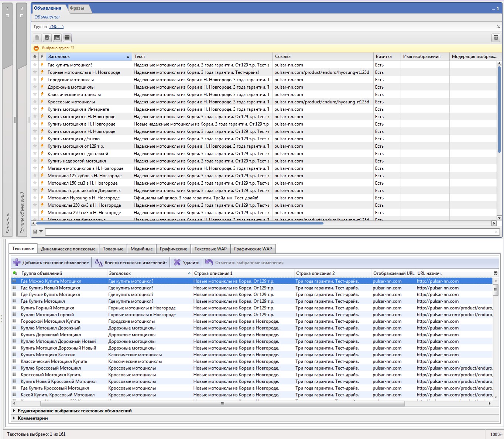Select the 'Объявления' tab
The height and width of the screenshot is (439, 504).
click(48, 8)
